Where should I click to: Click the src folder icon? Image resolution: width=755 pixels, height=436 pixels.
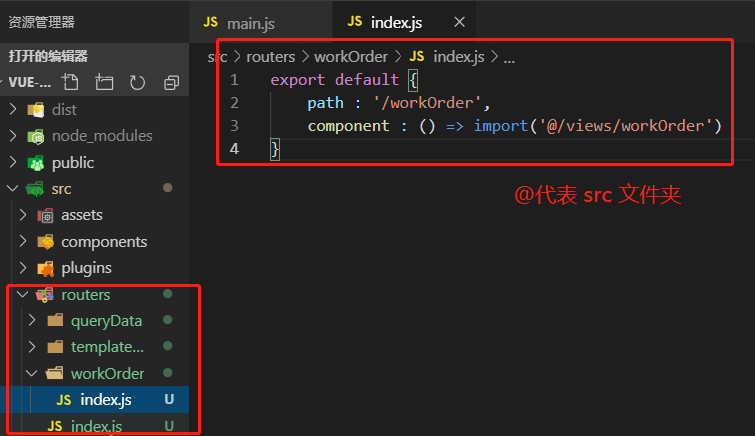tap(35, 189)
